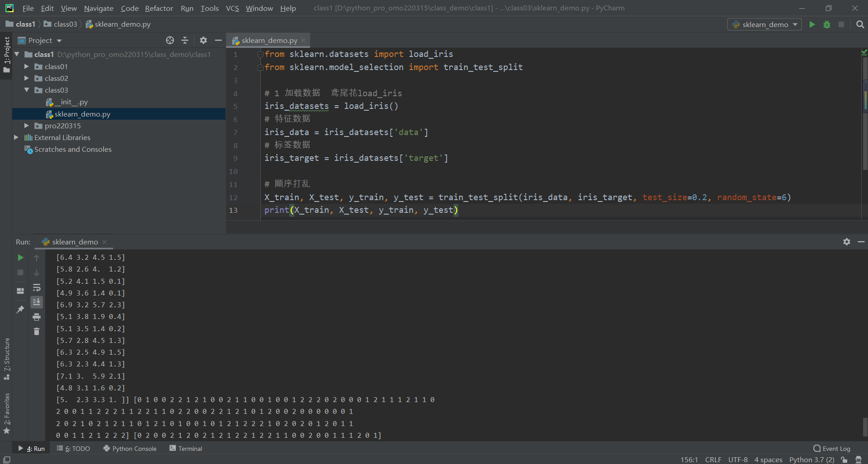Click the Run console vertical scrollbar

pyautogui.click(x=865, y=427)
